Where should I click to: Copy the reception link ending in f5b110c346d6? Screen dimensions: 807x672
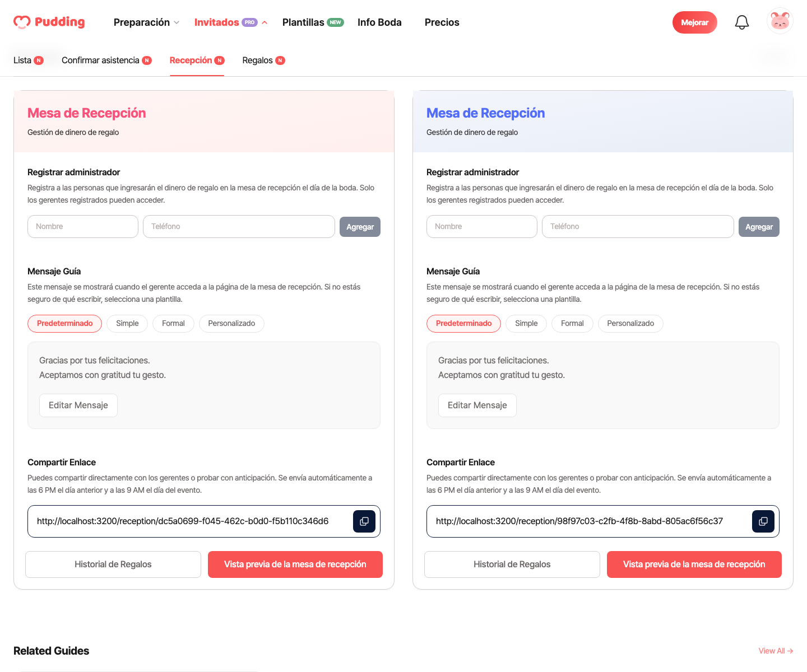(x=364, y=521)
